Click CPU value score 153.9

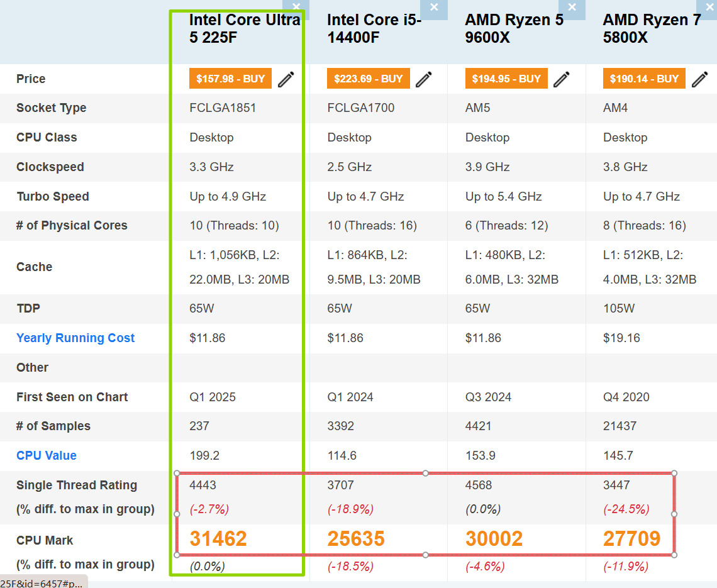tap(480, 455)
